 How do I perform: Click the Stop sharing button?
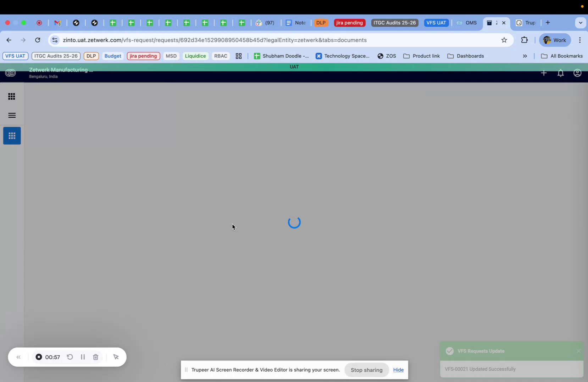coord(366,370)
